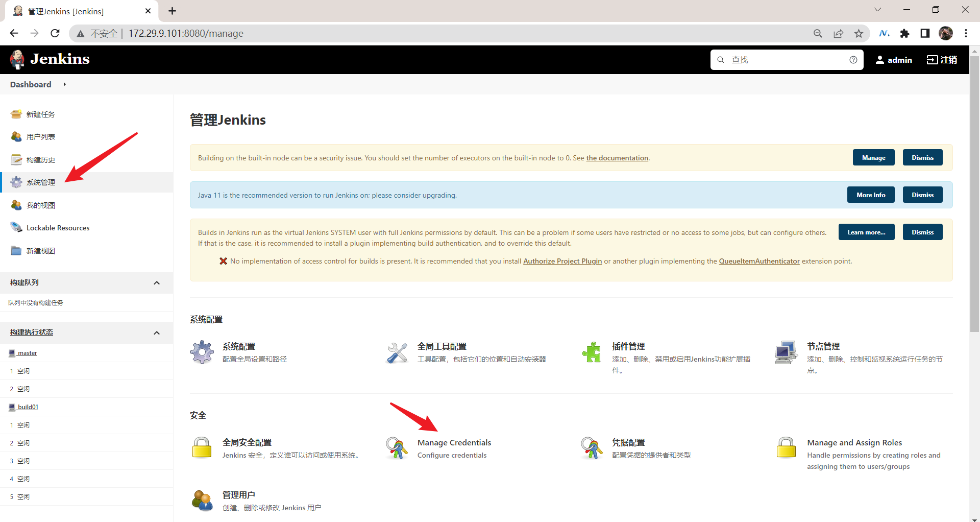Click the 注销 logout icon

(x=933, y=60)
